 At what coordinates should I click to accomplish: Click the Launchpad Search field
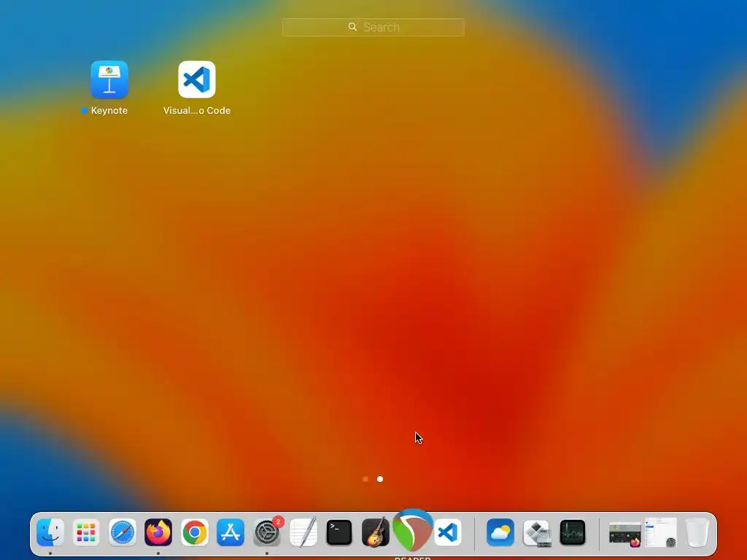(373, 27)
